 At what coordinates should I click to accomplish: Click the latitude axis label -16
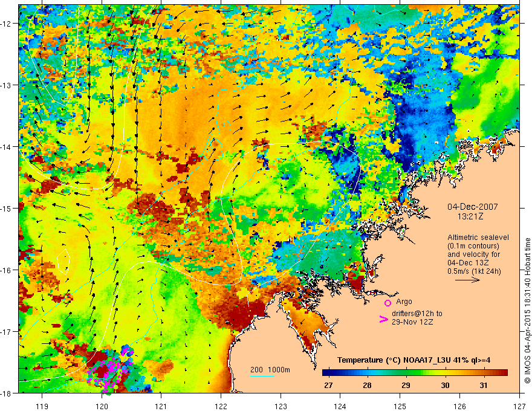click(x=6, y=270)
